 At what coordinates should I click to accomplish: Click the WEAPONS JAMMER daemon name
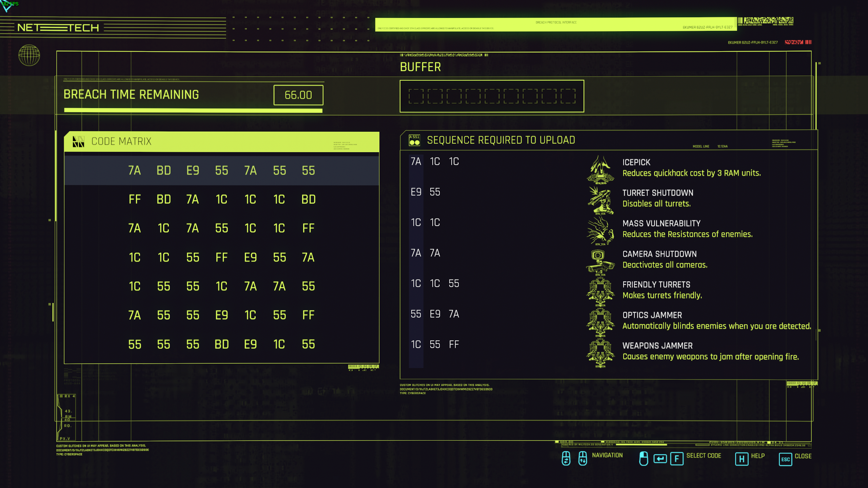657,345
